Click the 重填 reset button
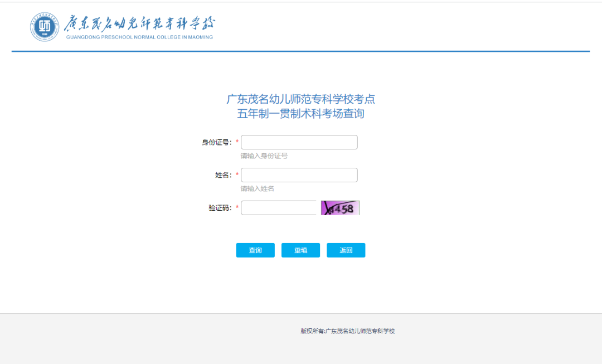Image resolution: width=602 pixels, height=364 pixels. [x=300, y=250]
